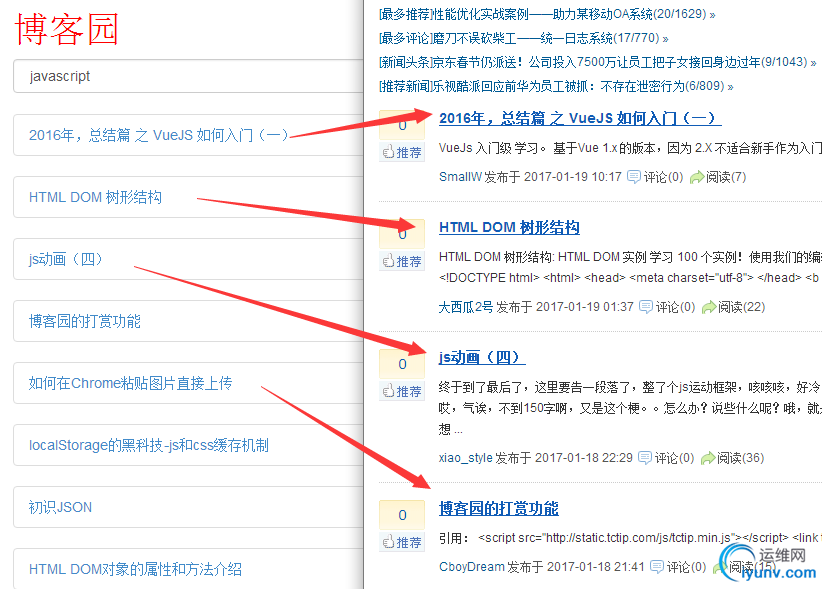
Task: Click the vote count "0" beside 博客园的打赏功能 post
Action: pos(402,515)
